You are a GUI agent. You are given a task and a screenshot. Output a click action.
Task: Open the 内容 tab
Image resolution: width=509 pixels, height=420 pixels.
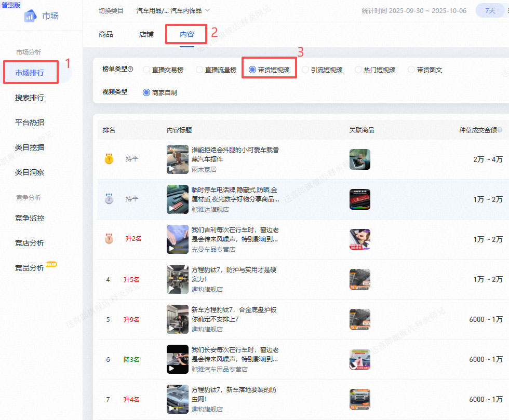click(x=186, y=34)
